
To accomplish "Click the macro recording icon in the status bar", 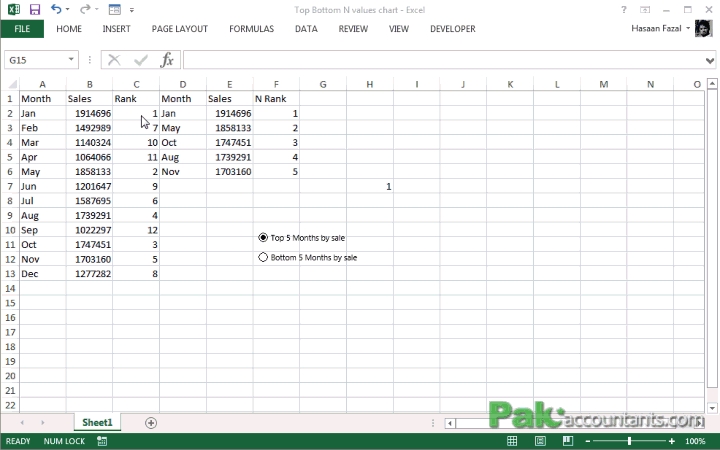I will point(102,441).
